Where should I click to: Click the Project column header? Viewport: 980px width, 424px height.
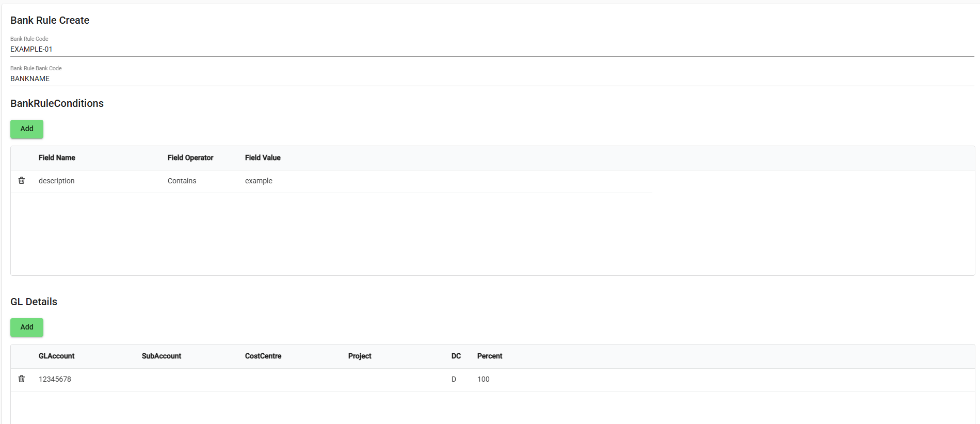(360, 356)
